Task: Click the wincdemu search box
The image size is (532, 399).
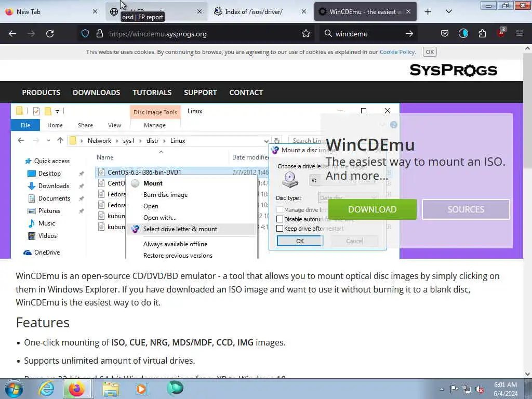Action: point(368,34)
